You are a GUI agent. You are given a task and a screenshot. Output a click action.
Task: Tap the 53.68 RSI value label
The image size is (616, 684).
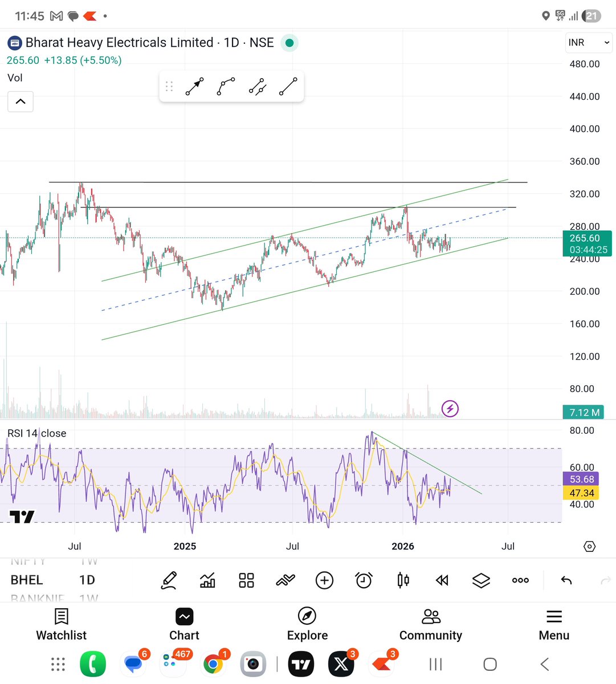tap(581, 479)
